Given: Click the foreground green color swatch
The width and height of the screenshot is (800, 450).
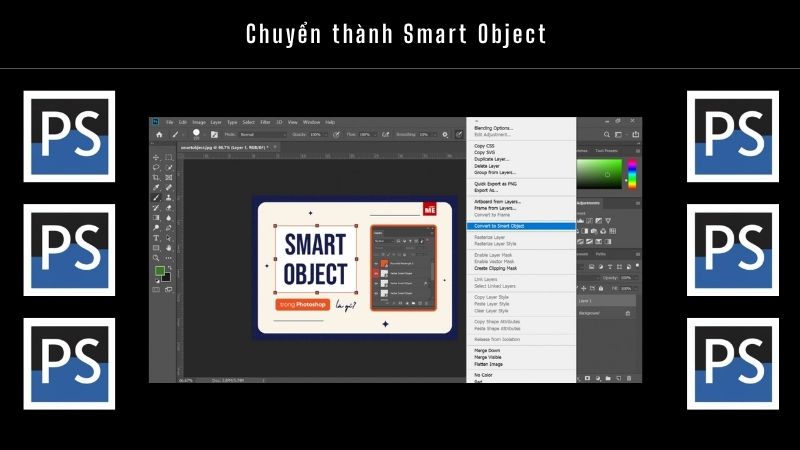Looking at the screenshot, I should click(x=160, y=270).
